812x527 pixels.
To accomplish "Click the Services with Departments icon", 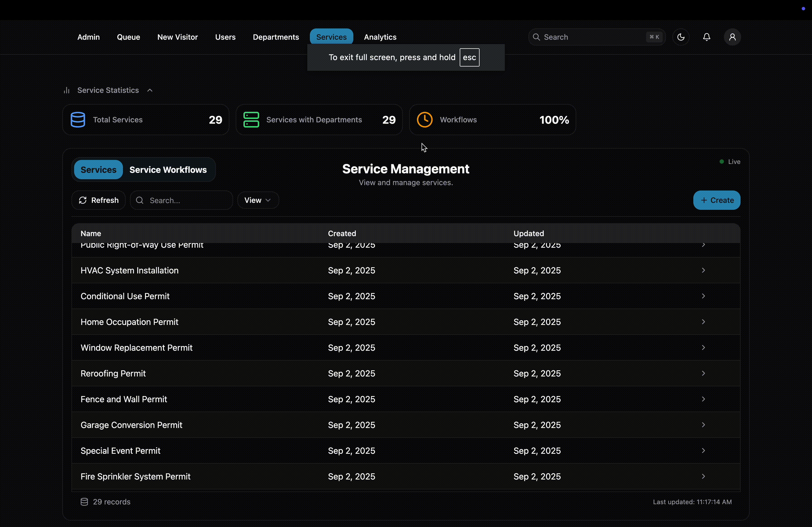I will click(251, 120).
